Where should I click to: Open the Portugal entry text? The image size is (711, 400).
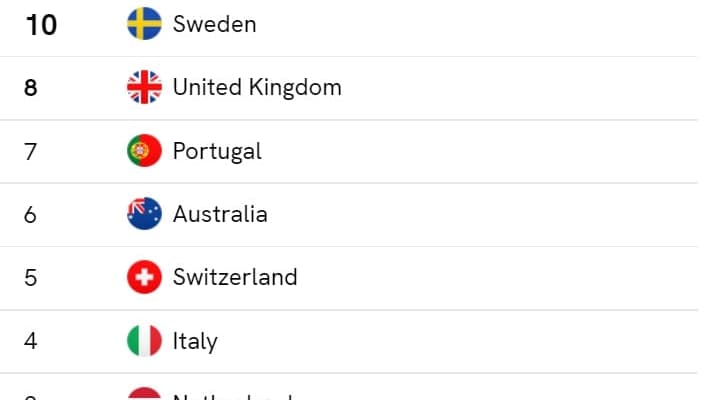point(217,151)
